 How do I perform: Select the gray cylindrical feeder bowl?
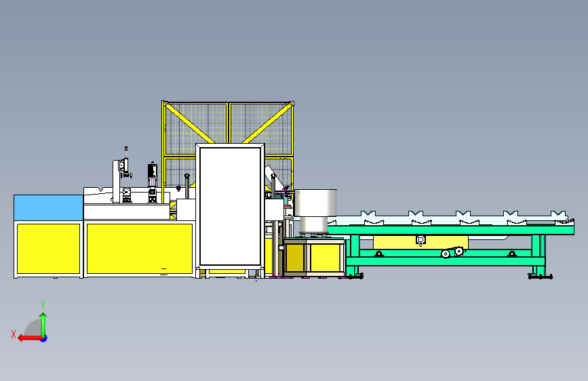tap(315, 203)
